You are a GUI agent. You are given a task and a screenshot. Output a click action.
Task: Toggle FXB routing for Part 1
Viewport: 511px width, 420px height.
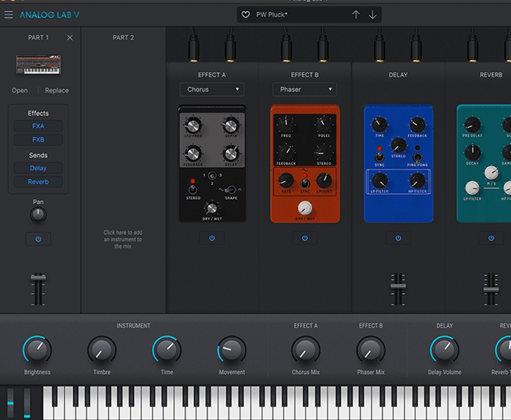click(x=38, y=140)
